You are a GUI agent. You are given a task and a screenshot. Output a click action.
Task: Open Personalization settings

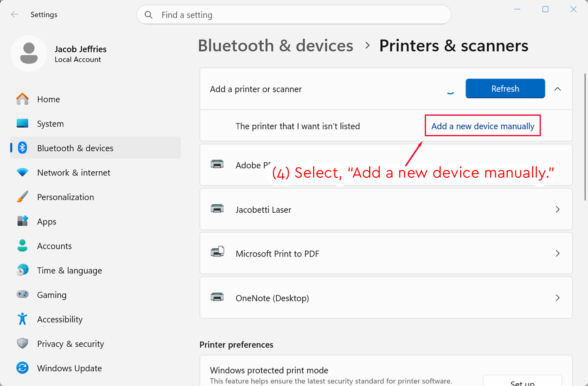(x=96, y=197)
